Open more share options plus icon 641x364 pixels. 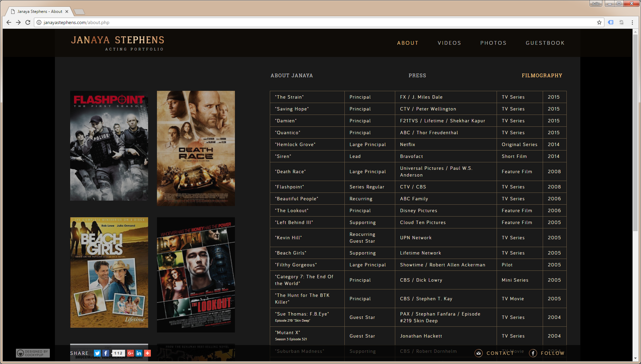pyautogui.click(x=147, y=353)
